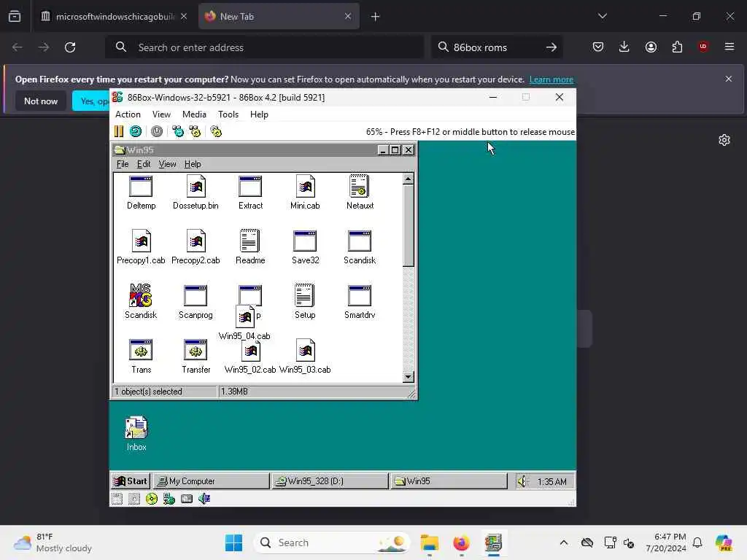Select the Dossetup.bin file
Image resolution: width=747 pixels, height=560 pixels.
pyautogui.click(x=196, y=192)
